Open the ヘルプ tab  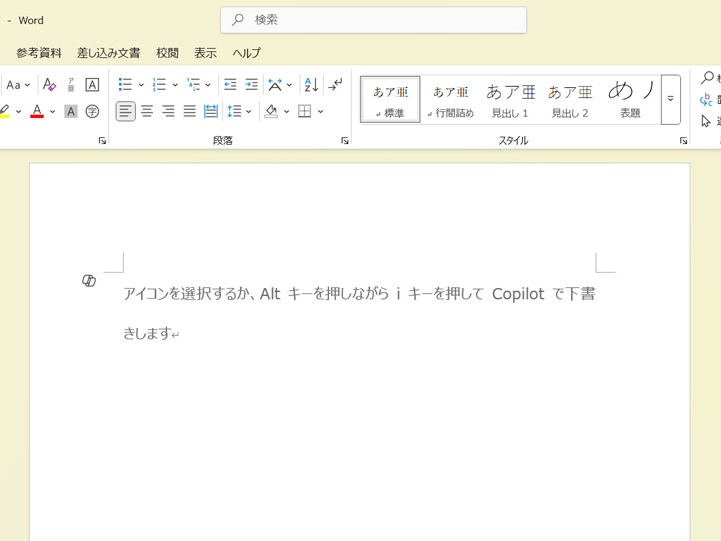pyautogui.click(x=246, y=53)
